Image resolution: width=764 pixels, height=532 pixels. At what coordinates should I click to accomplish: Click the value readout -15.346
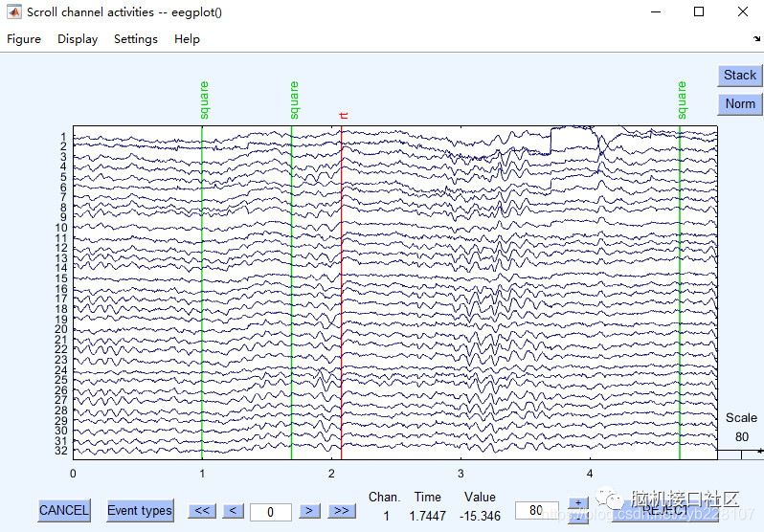tap(480, 516)
